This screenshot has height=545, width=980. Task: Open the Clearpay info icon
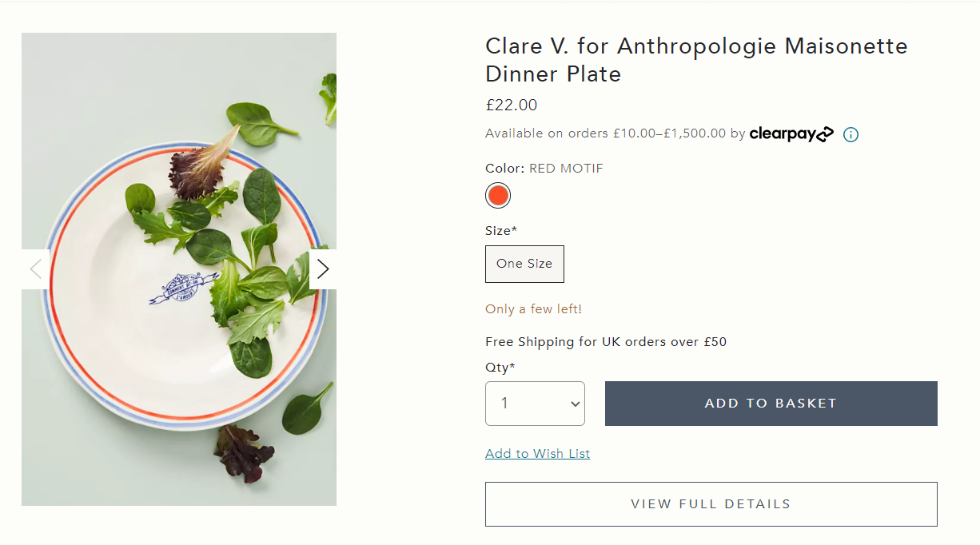point(851,134)
